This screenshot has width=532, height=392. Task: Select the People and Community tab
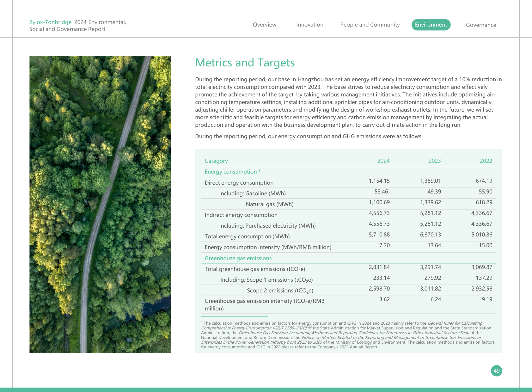(x=370, y=25)
